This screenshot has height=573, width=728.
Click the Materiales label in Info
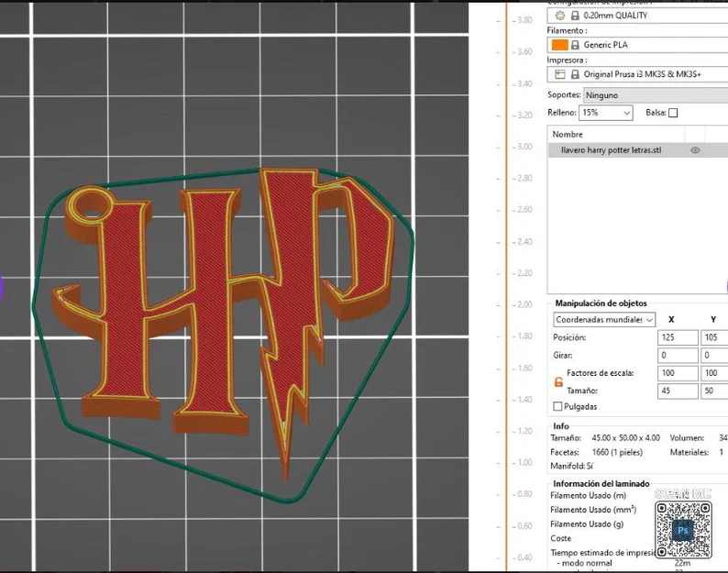pyautogui.click(x=689, y=452)
